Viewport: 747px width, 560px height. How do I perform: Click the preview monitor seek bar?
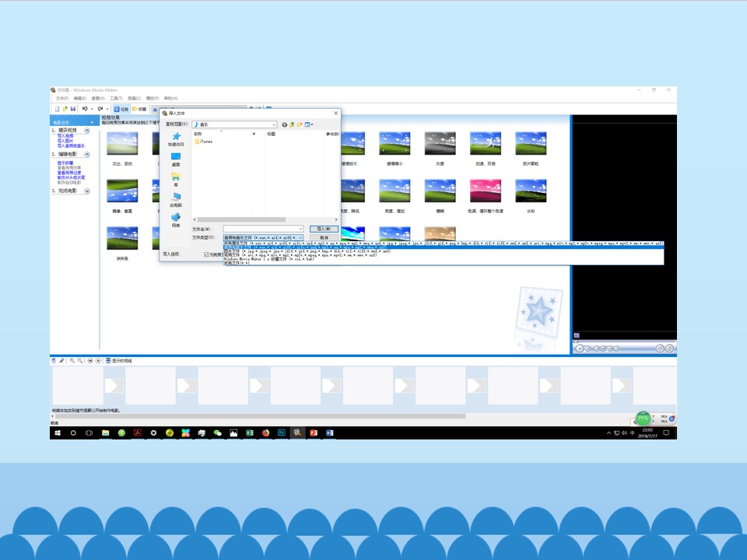(x=624, y=342)
